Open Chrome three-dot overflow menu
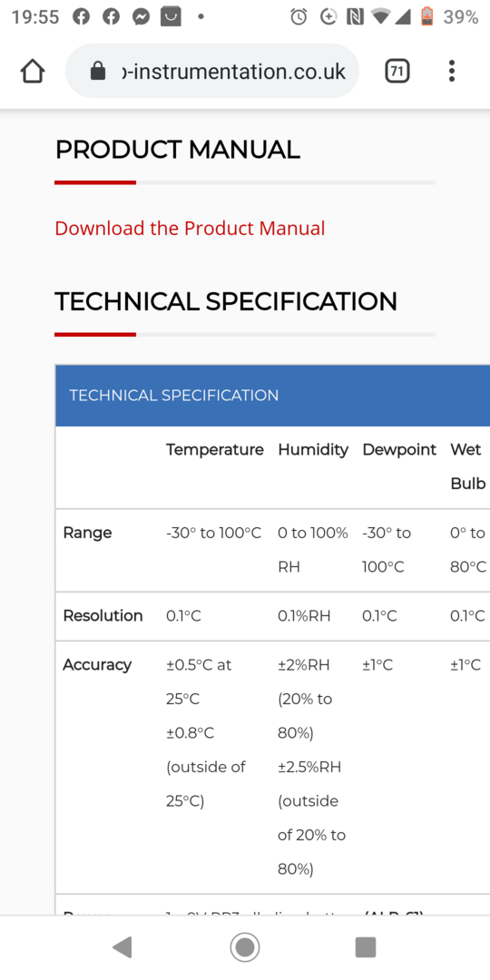The width and height of the screenshot is (490, 980). [451, 72]
